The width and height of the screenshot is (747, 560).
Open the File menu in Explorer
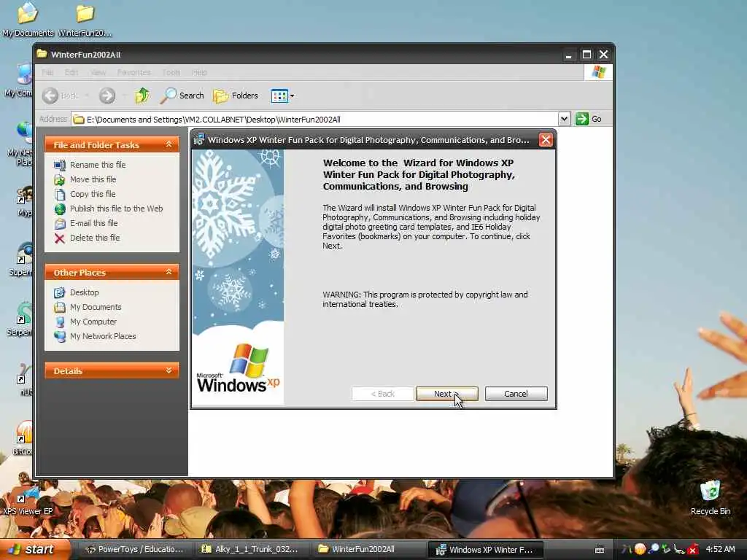pyautogui.click(x=47, y=72)
